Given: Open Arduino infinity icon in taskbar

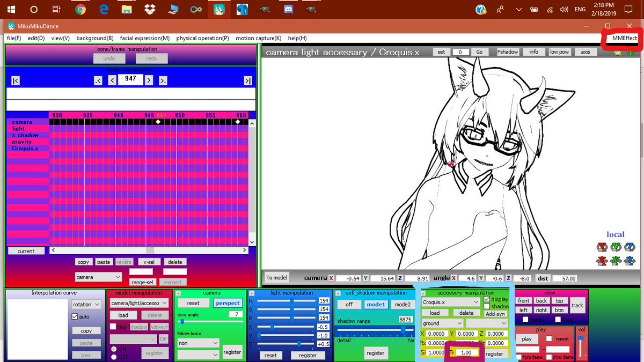Looking at the screenshot, I should [x=196, y=10].
